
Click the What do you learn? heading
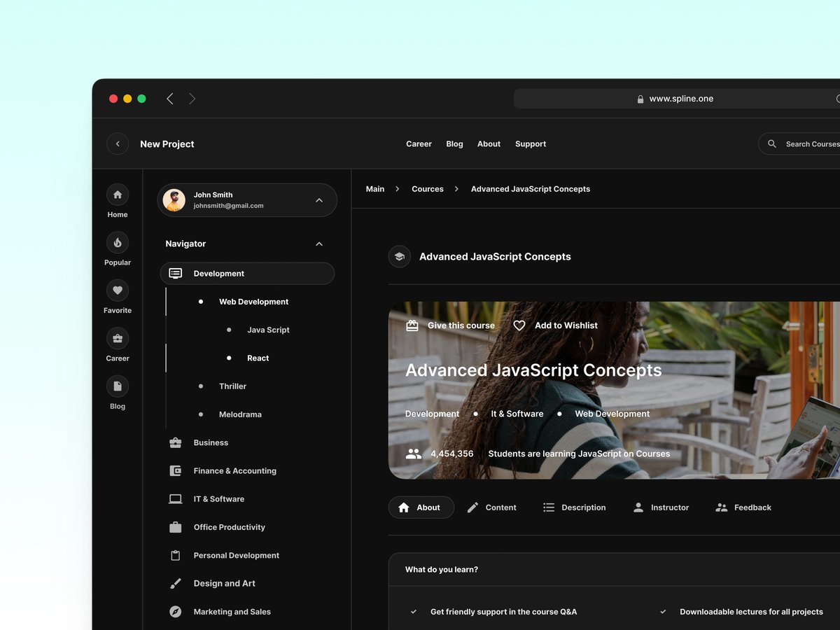click(442, 570)
